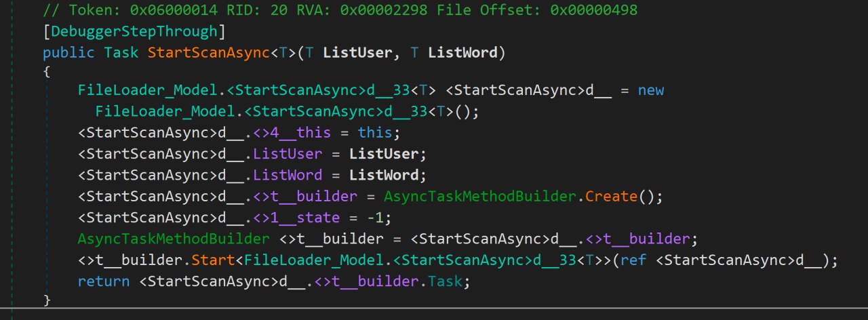Screen dimensions: 868x320
Task: Click file offset value 0x00000498
Action: tap(593, 11)
